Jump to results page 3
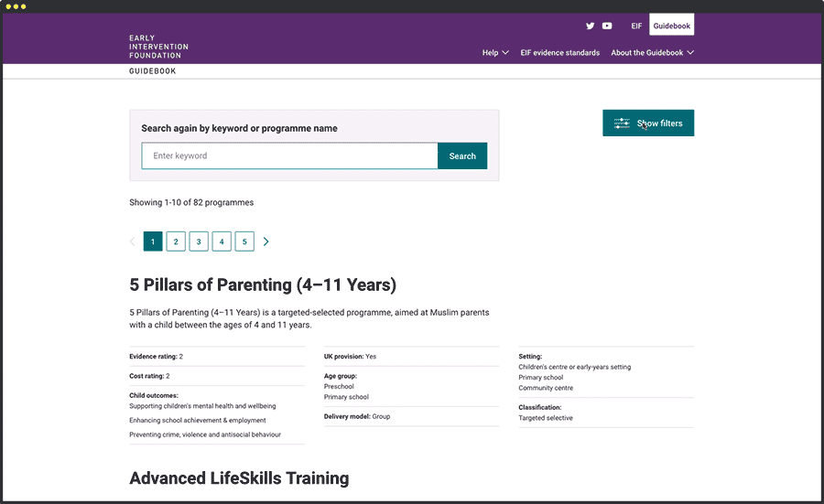 pyautogui.click(x=199, y=241)
